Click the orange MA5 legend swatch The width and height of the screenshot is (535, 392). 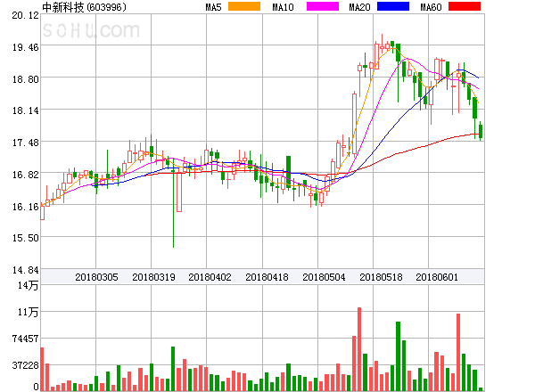pyautogui.click(x=244, y=6)
